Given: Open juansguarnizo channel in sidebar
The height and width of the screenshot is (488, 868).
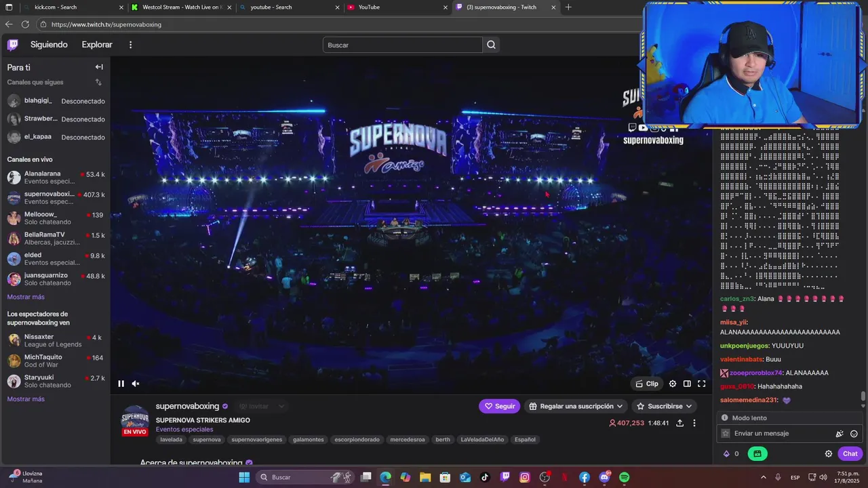Looking at the screenshot, I should [55, 279].
